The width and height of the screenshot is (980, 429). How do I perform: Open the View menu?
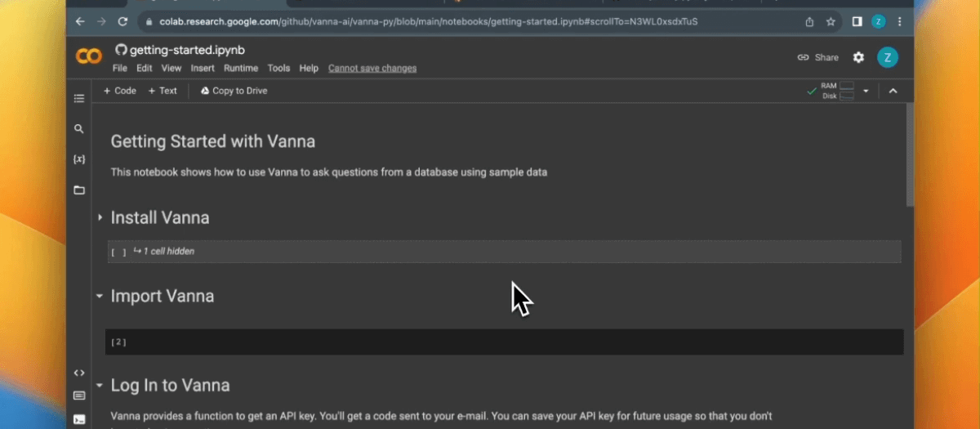[171, 69]
